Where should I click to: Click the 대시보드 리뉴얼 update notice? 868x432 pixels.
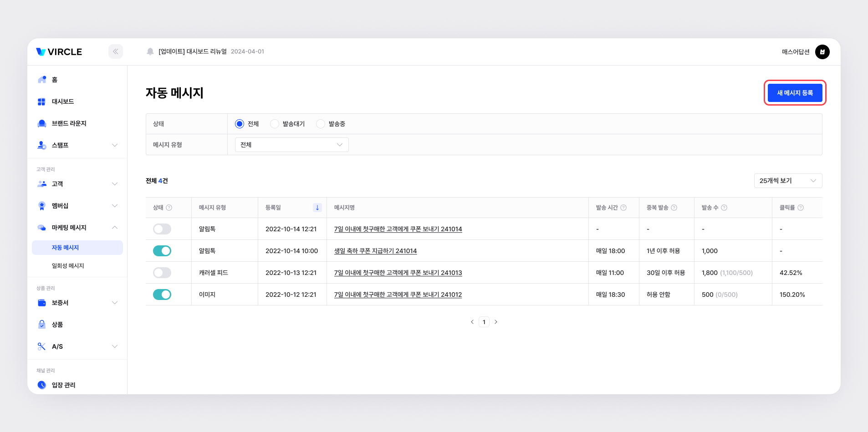(x=193, y=51)
